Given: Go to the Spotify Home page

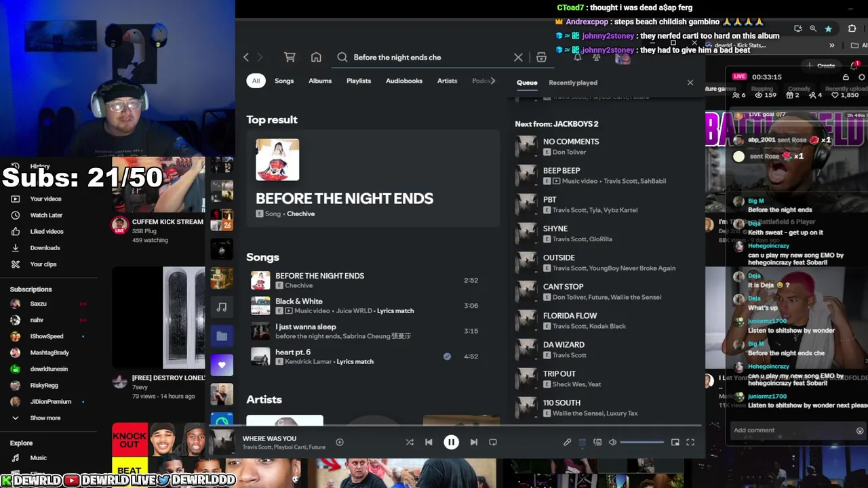Looking at the screenshot, I should [x=316, y=58].
